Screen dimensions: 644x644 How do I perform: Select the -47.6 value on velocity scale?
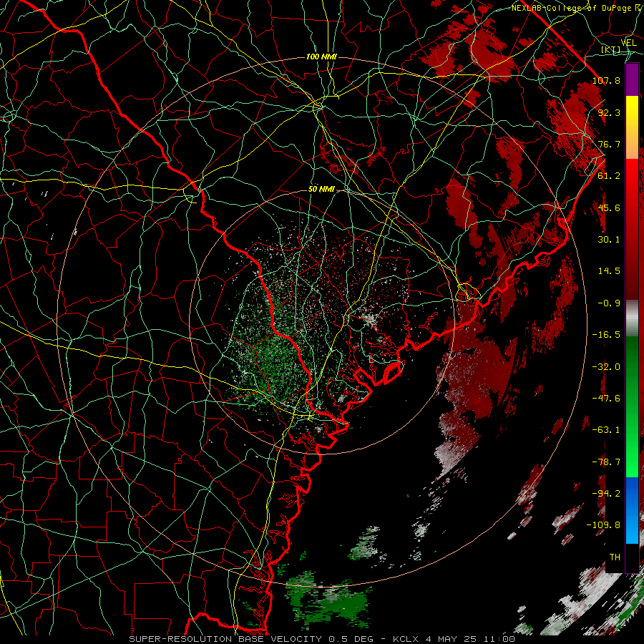point(606,399)
